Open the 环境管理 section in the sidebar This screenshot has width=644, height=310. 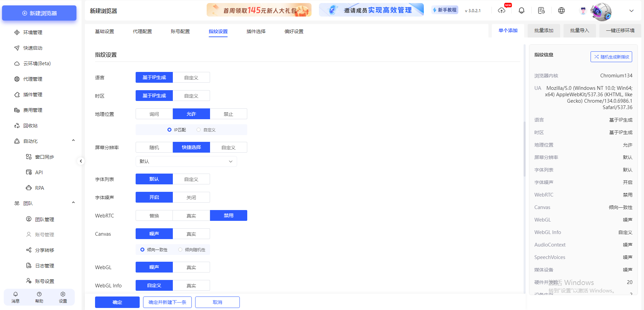click(x=32, y=32)
